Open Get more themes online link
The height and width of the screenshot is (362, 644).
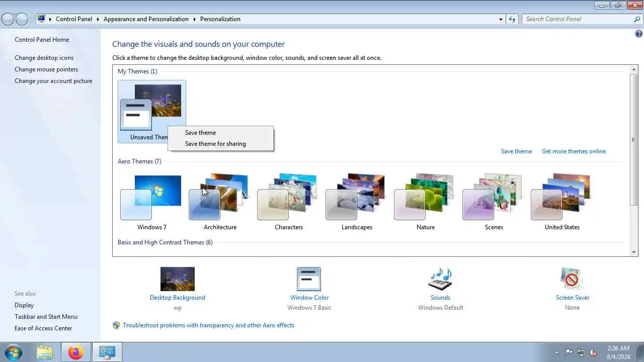pyautogui.click(x=574, y=151)
